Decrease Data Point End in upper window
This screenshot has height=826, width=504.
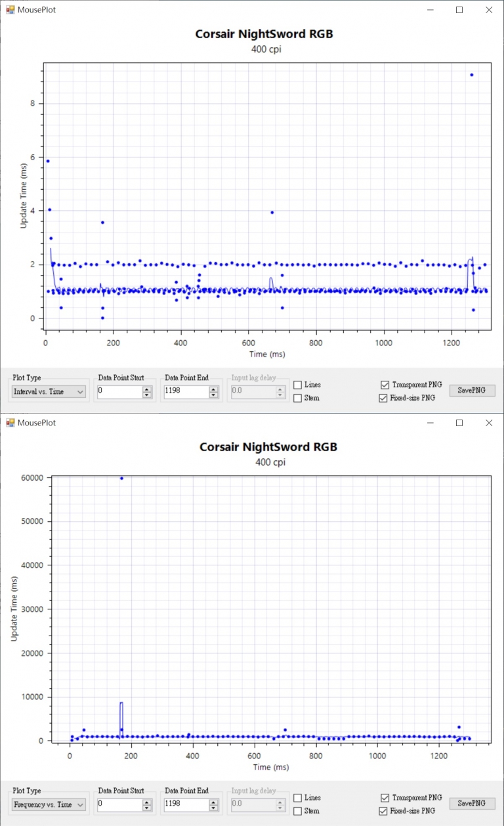[x=214, y=395]
